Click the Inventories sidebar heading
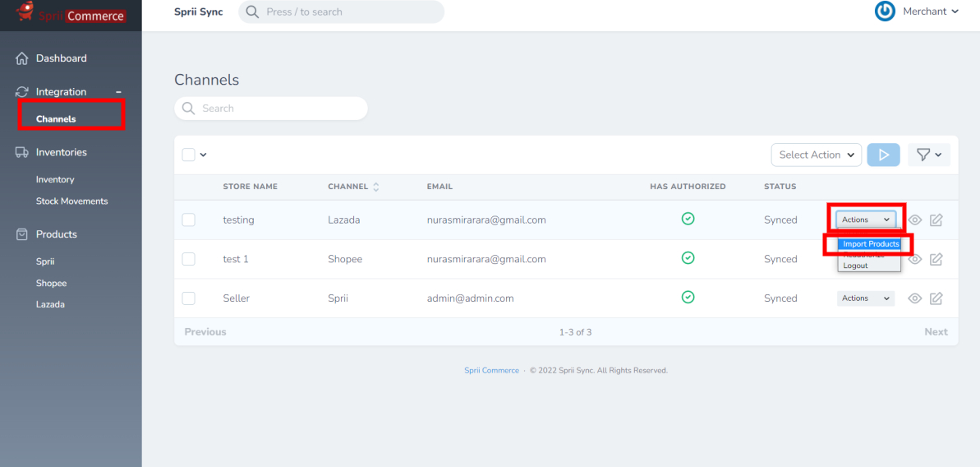Screen dimensions: 980x467 [x=62, y=152]
